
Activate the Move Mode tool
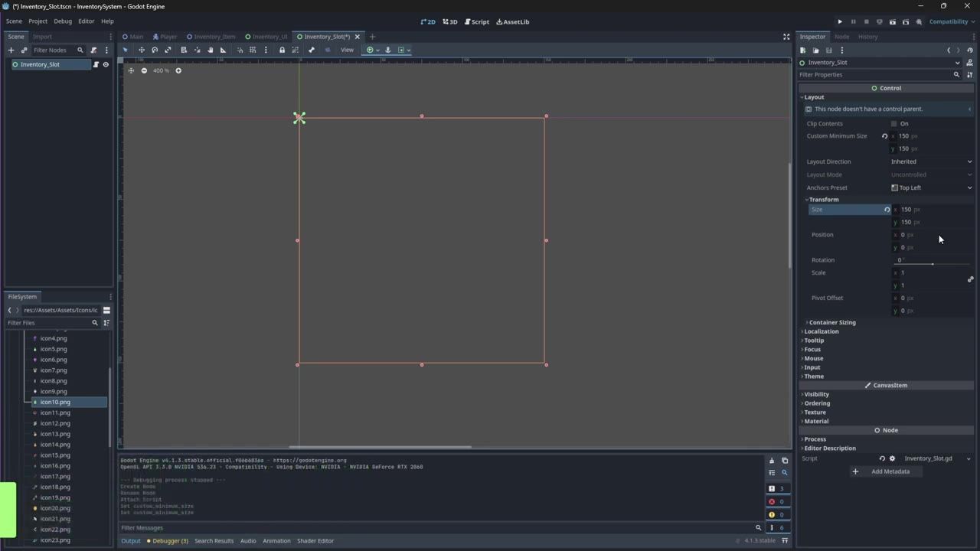click(141, 50)
